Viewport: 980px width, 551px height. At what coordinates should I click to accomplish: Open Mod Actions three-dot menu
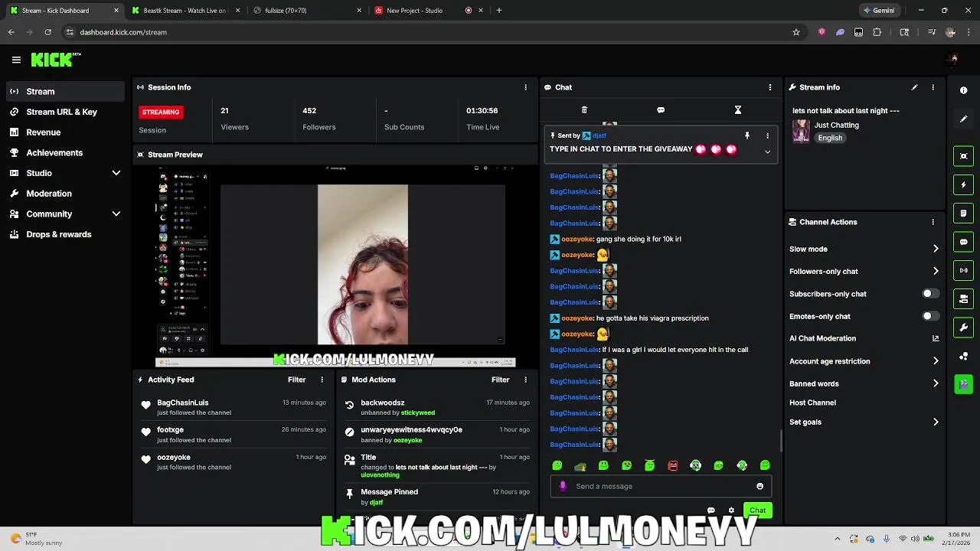click(525, 380)
